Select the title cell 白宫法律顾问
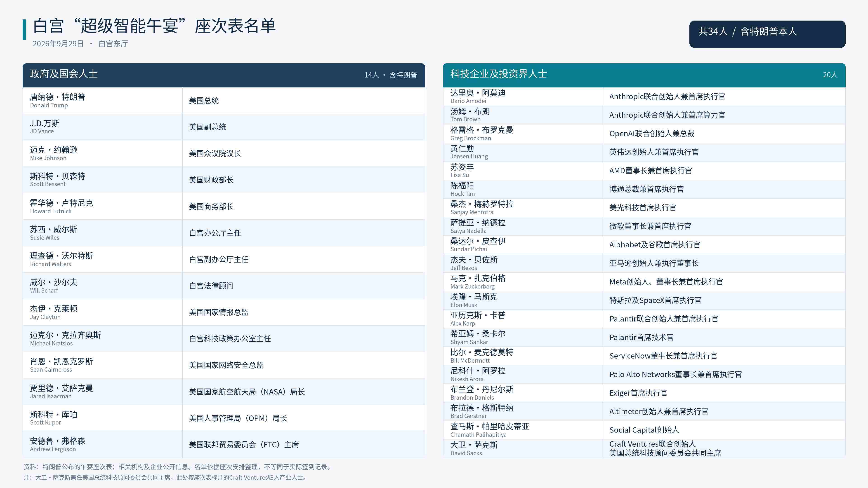The height and width of the screenshot is (488, 868). click(211, 286)
